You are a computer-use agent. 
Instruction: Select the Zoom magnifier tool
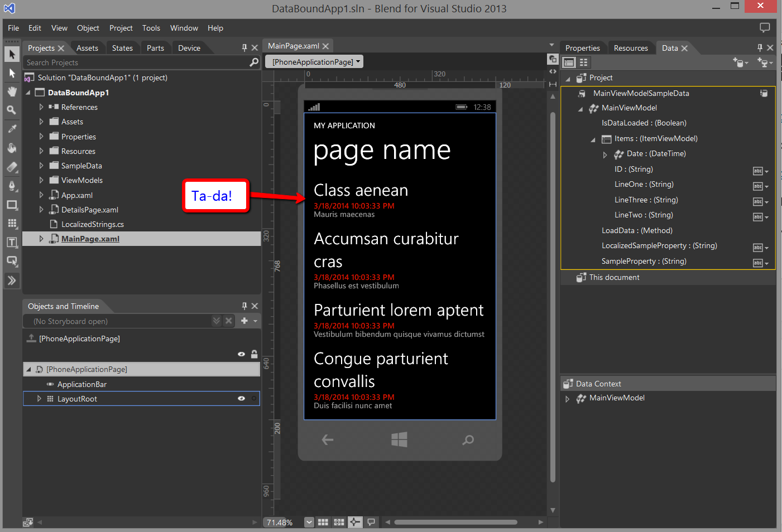(12, 110)
